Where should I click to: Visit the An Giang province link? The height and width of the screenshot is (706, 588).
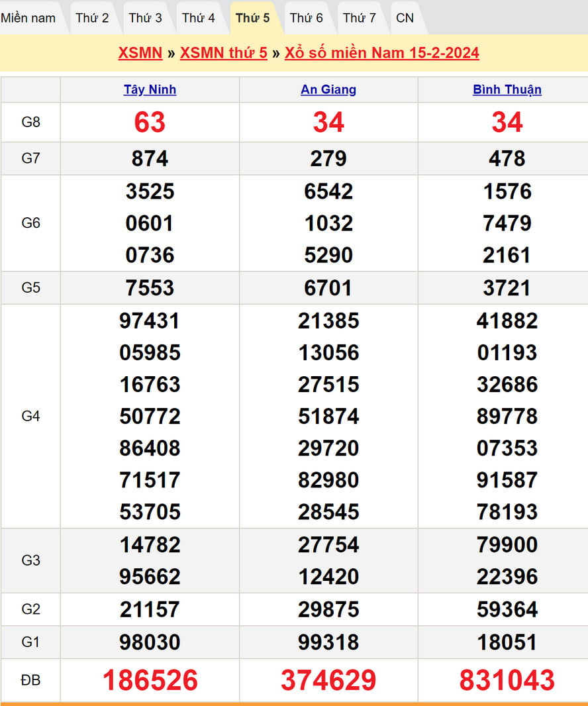click(x=328, y=89)
